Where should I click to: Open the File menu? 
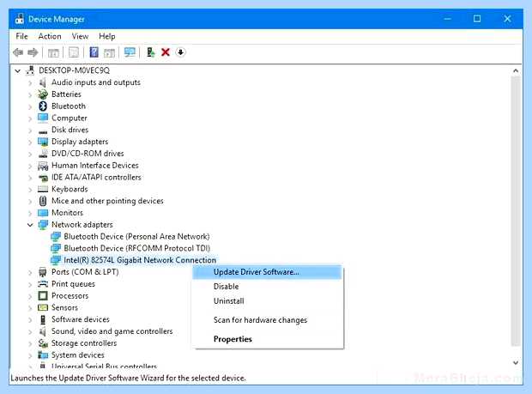21,36
